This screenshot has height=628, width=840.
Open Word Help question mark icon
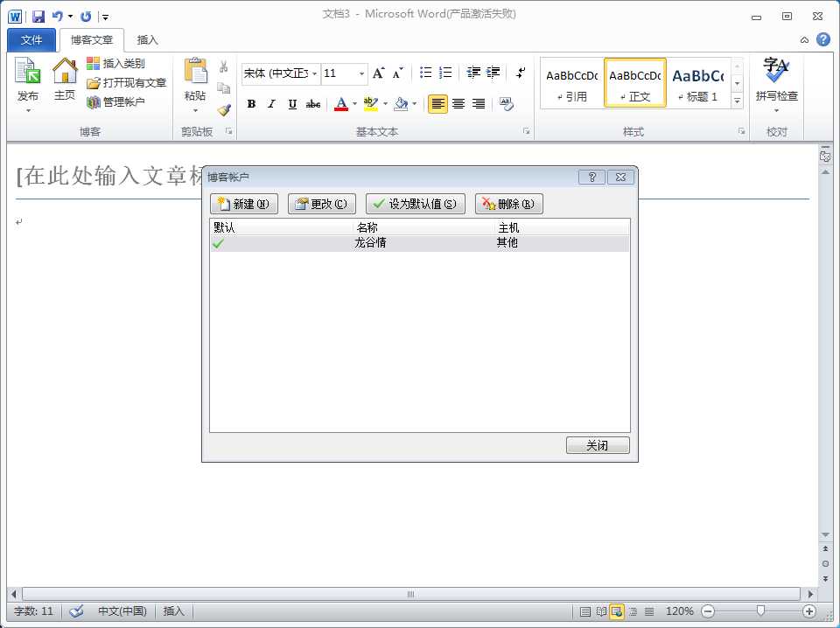click(x=823, y=39)
